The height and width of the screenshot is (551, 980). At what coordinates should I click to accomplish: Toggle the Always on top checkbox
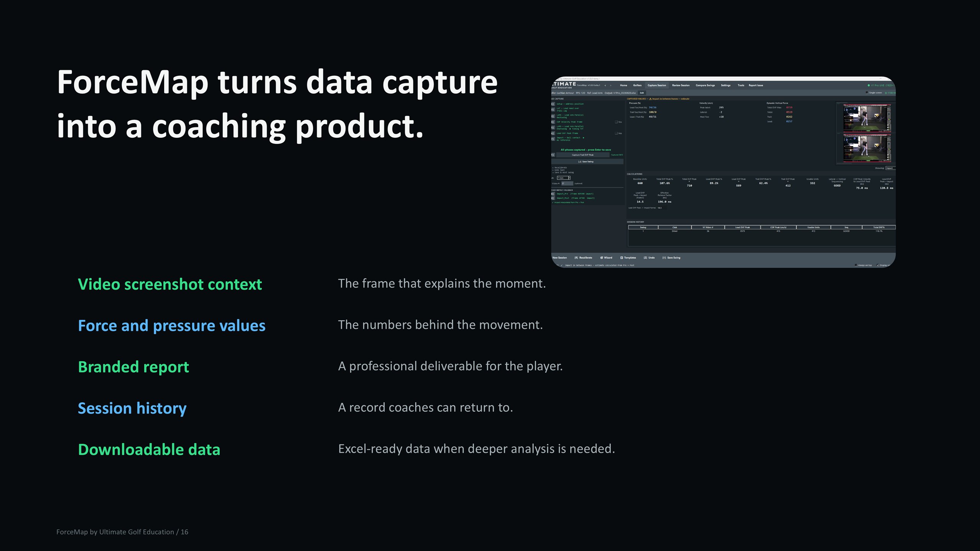click(x=856, y=265)
